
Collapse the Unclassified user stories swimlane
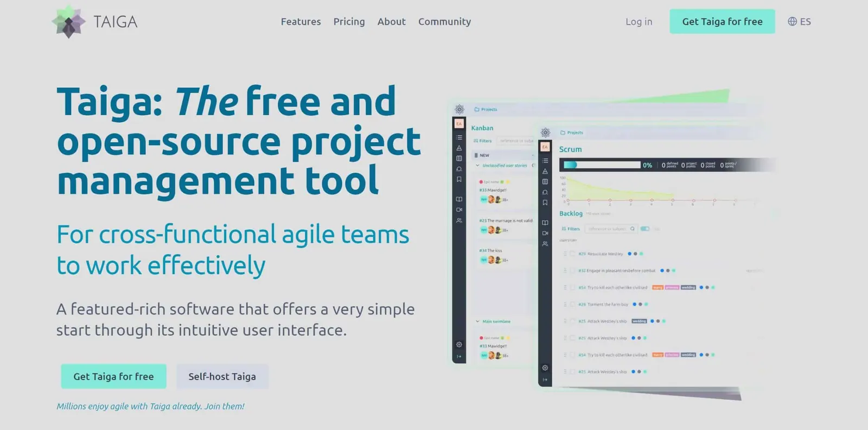[x=477, y=165]
